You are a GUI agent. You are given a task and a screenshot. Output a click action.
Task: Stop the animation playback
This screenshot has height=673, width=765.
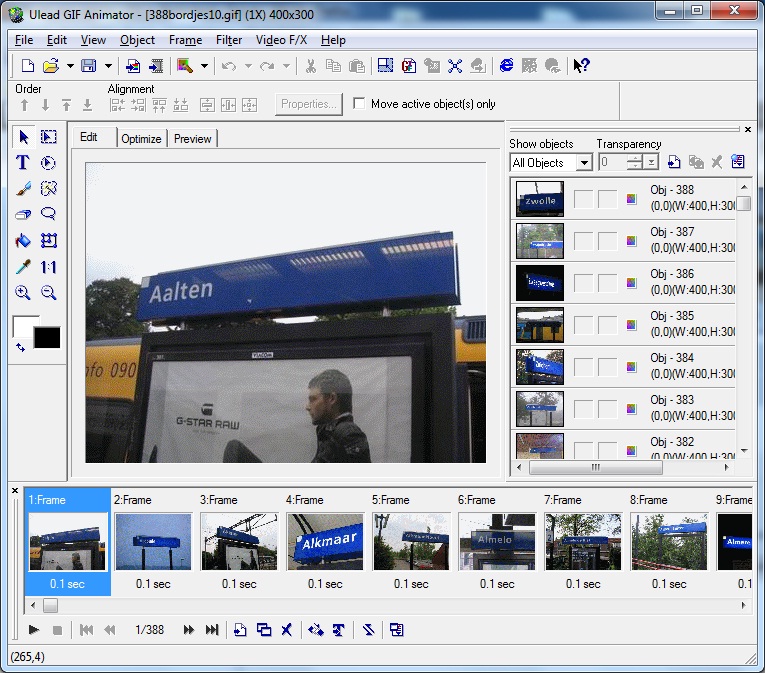pyautogui.click(x=57, y=630)
